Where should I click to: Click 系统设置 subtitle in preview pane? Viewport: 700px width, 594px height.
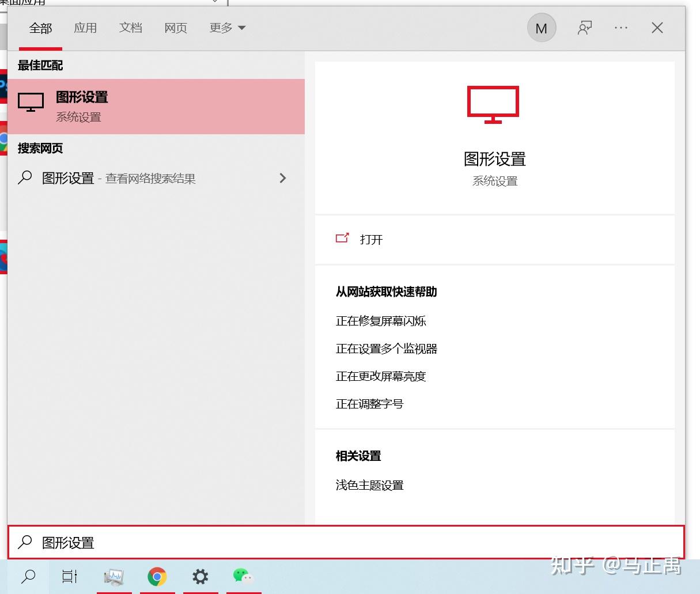point(495,181)
